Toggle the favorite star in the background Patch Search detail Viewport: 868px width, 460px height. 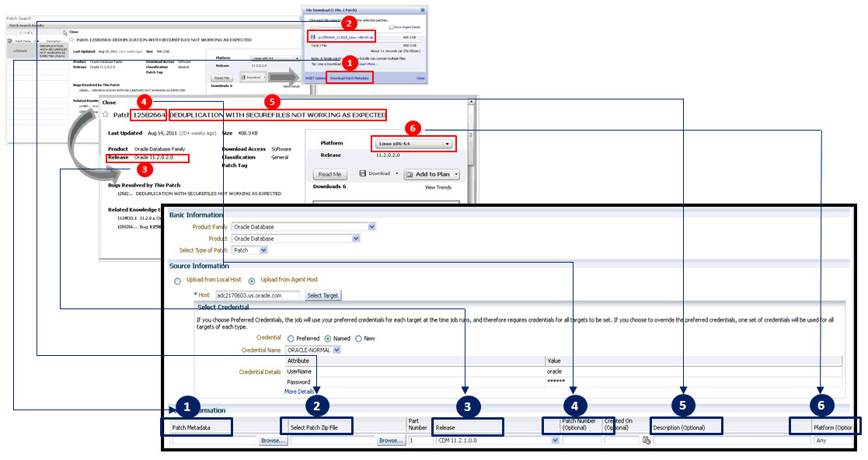72,40
